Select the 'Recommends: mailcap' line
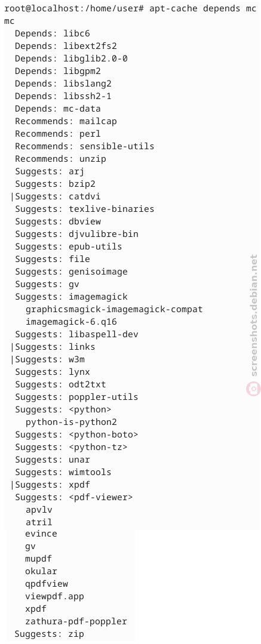This screenshot has height=644, width=261. click(x=66, y=121)
